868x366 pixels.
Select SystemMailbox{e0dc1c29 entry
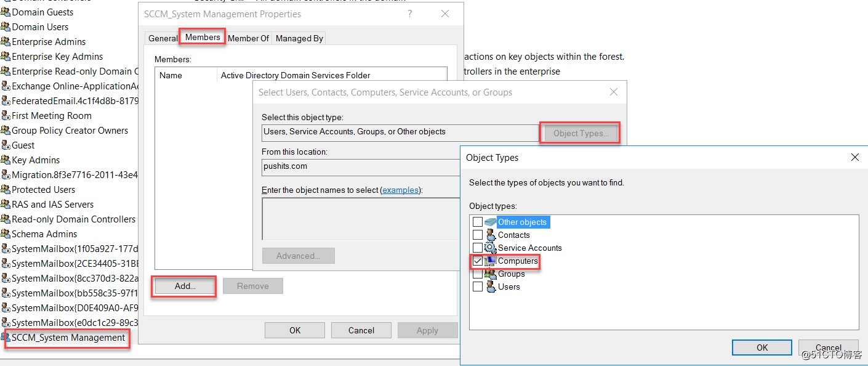tap(70, 323)
